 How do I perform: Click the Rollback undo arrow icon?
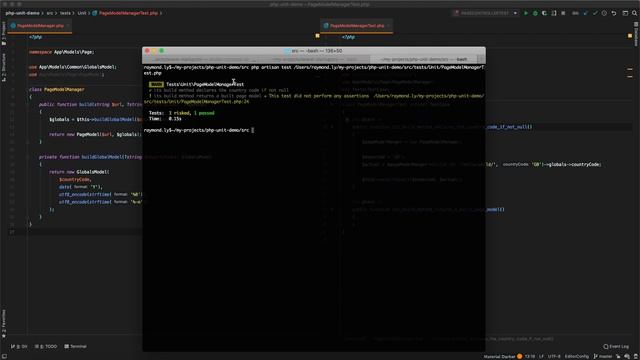point(614,13)
